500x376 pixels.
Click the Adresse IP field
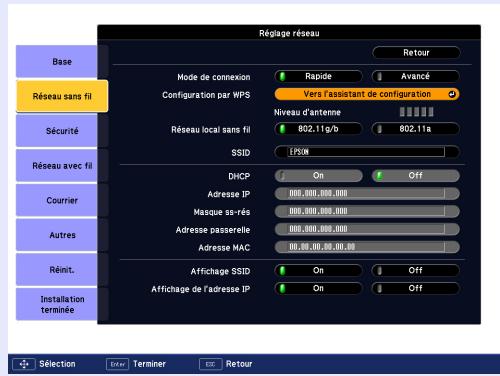pos(367,194)
